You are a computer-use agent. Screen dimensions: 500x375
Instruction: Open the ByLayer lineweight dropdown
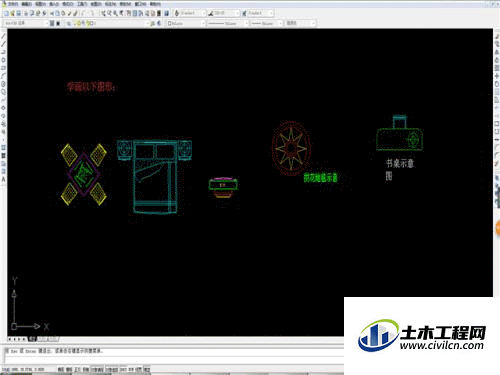click(280, 23)
